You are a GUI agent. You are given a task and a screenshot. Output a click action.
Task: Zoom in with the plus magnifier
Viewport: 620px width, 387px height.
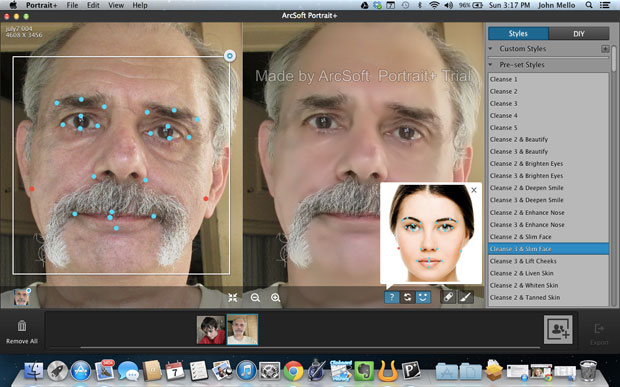tap(276, 298)
